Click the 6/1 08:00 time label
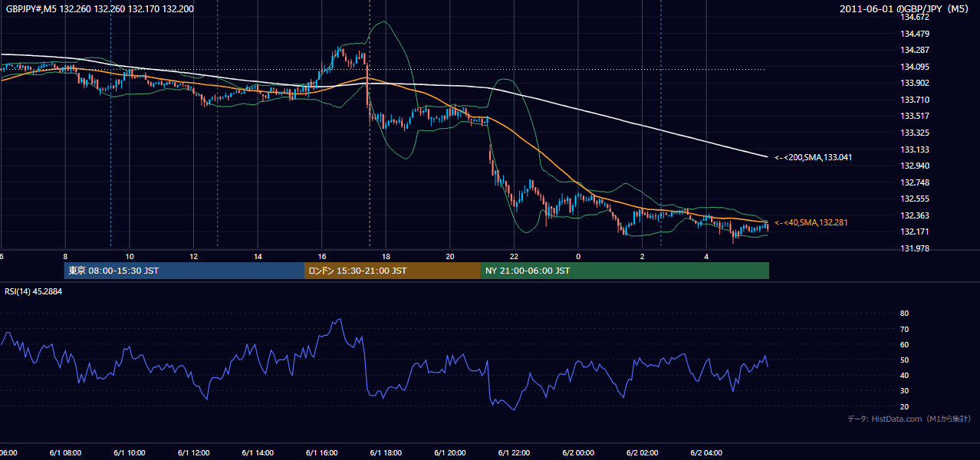The height and width of the screenshot is (460, 980). pos(64,452)
